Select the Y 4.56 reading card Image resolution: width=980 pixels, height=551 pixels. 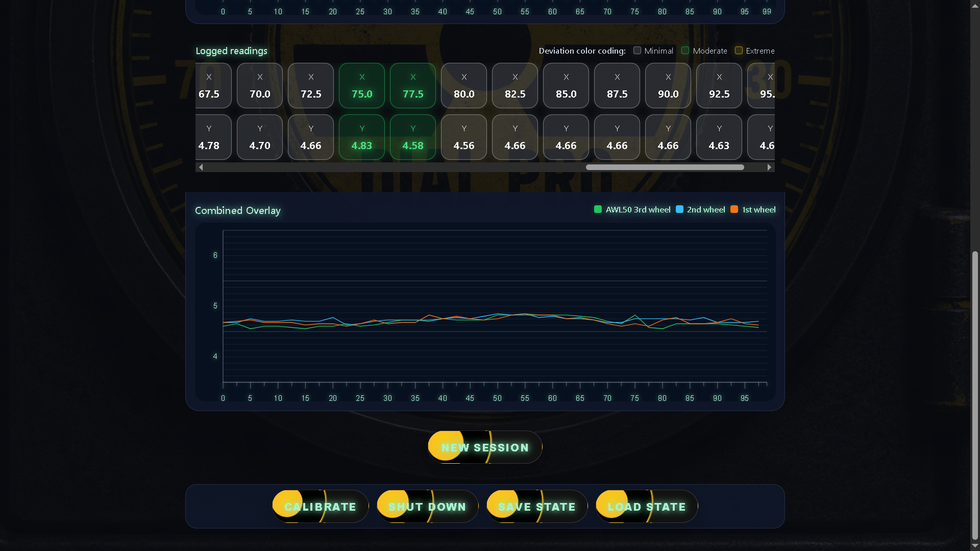point(464,137)
